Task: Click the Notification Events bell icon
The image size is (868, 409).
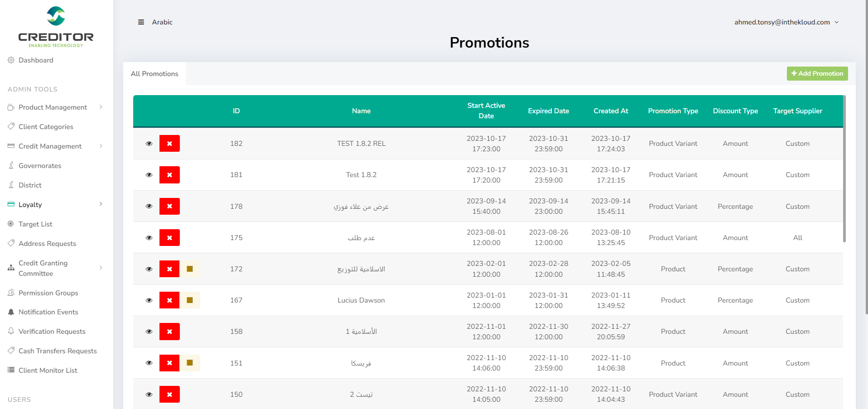Action: point(11,312)
